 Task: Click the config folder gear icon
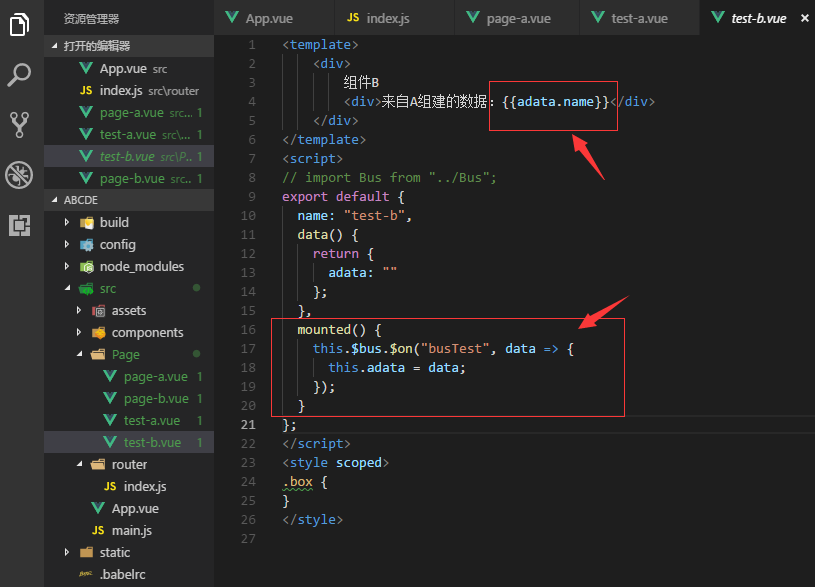(x=86, y=244)
